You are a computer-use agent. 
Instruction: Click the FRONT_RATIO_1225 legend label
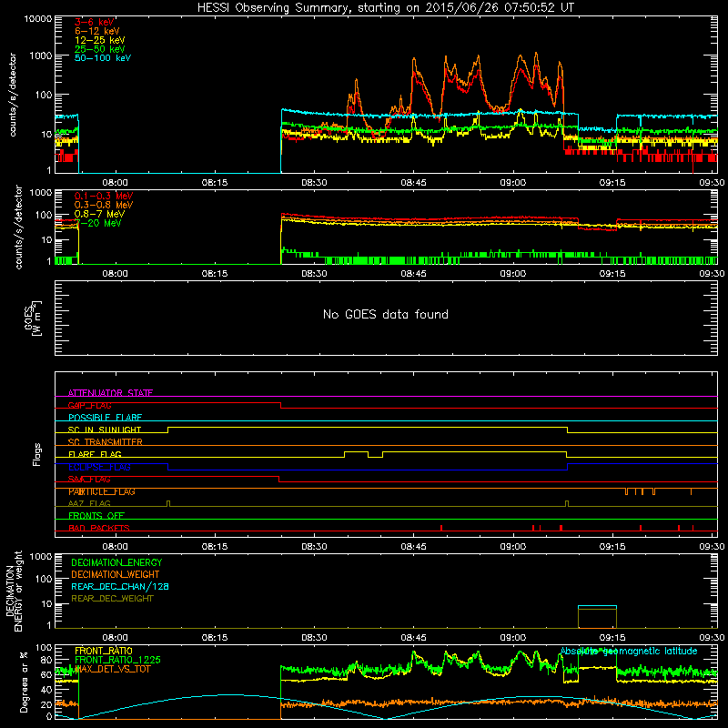tap(117, 660)
